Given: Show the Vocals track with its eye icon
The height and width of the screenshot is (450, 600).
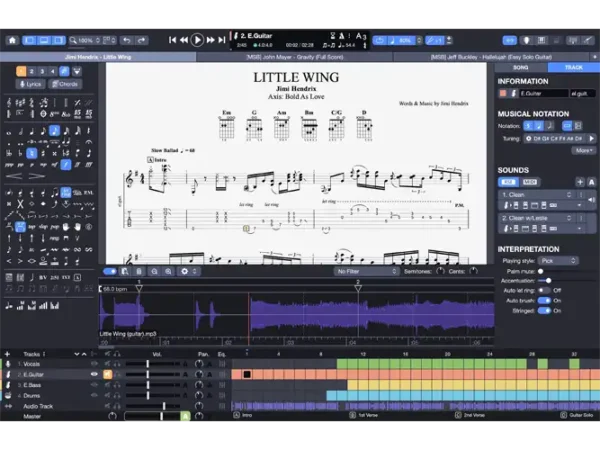Looking at the screenshot, I should [x=94, y=364].
